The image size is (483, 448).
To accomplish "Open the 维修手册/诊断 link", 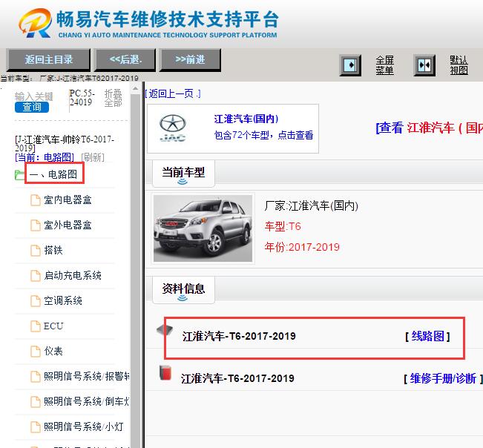I will [443, 378].
